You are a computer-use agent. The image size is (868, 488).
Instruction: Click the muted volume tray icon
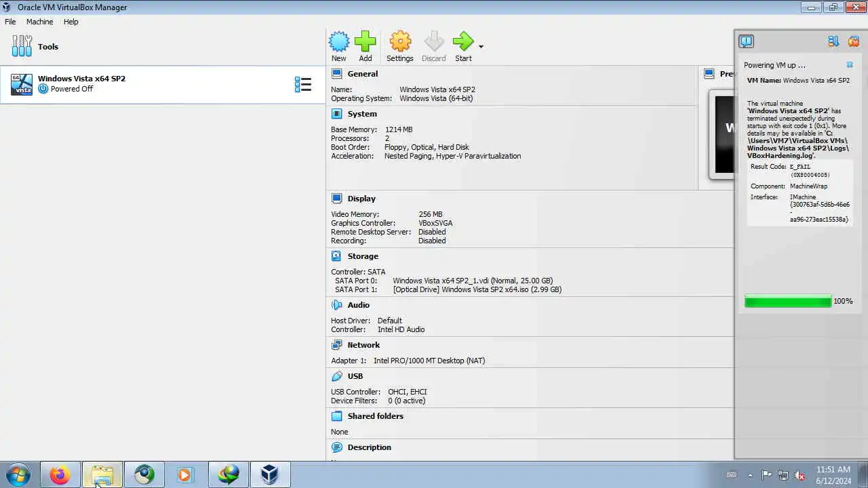(800, 475)
